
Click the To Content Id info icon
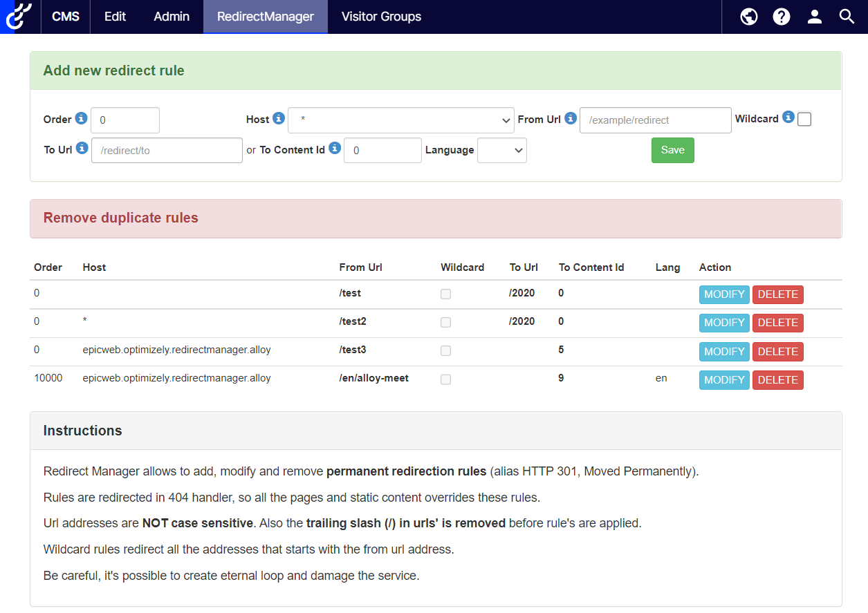click(334, 148)
